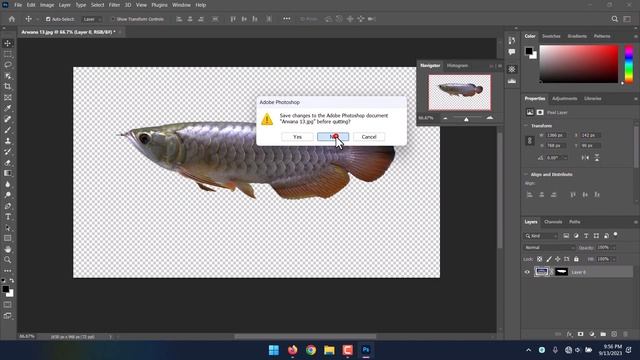Click the hue spectrum slider in Color panel
Viewport: 640px width, 360px height.
pyautogui.click(x=629, y=64)
